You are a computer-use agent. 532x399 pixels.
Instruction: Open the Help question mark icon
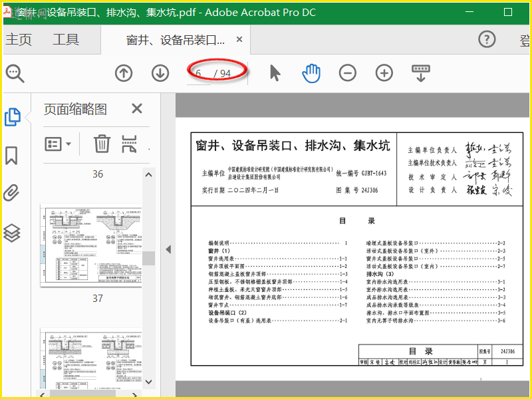pos(487,39)
